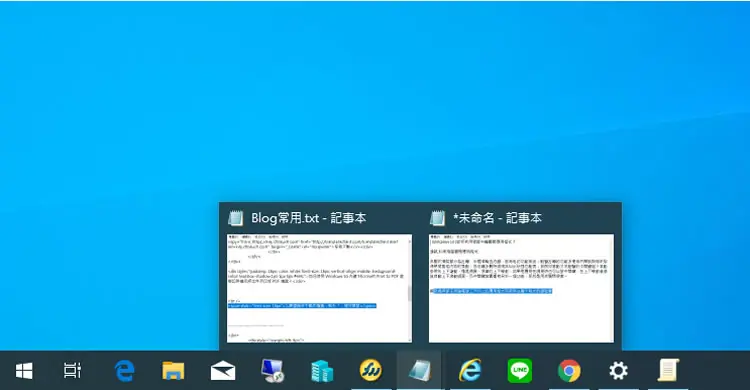750x390 pixels.
Task: Open Remote Desktop Connection taskbar icon
Action: [273, 371]
